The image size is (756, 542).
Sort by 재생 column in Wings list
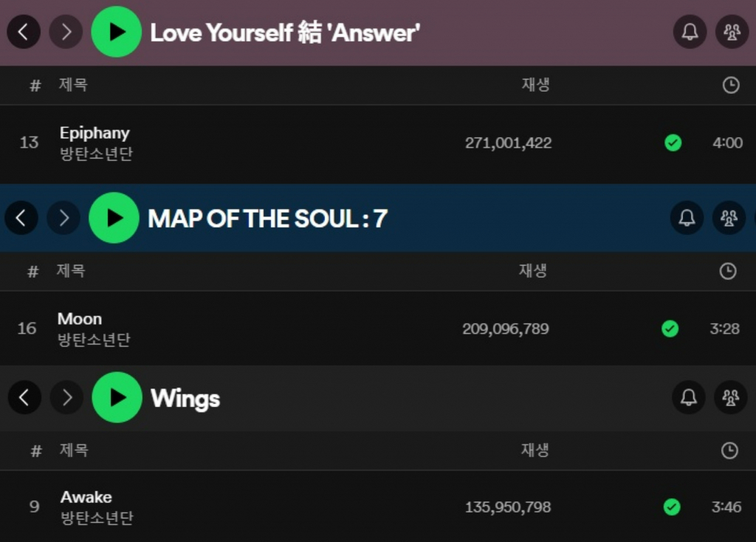tap(535, 450)
